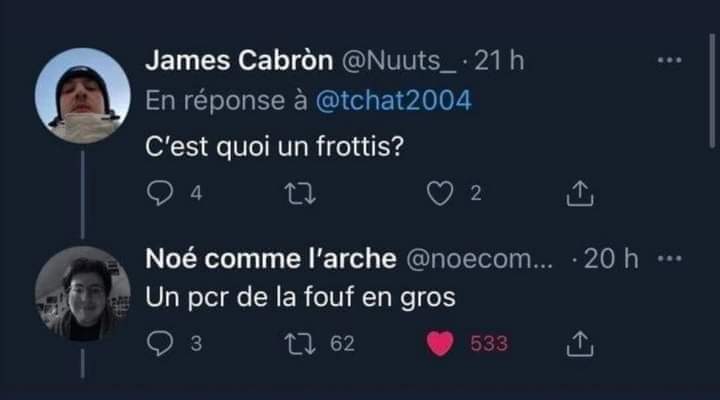The height and width of the screenshot is (400, 720).
Task: Reply to Noé comme l'arche's tweet
Action: pos(160,344)
